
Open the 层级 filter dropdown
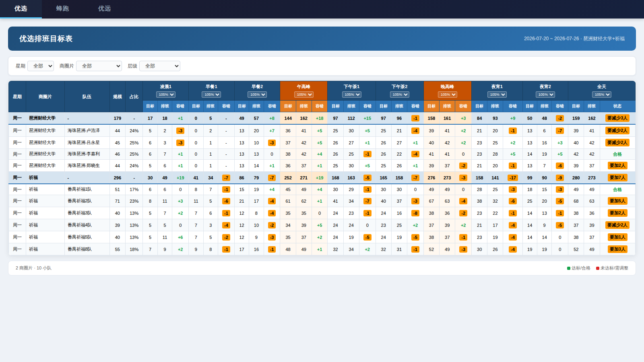tap(160, 66)
